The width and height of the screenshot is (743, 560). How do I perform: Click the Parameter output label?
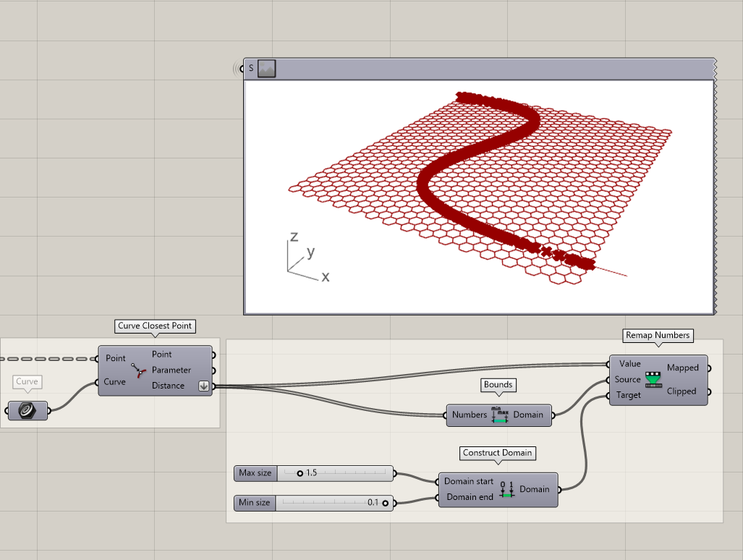coord(171,370)
